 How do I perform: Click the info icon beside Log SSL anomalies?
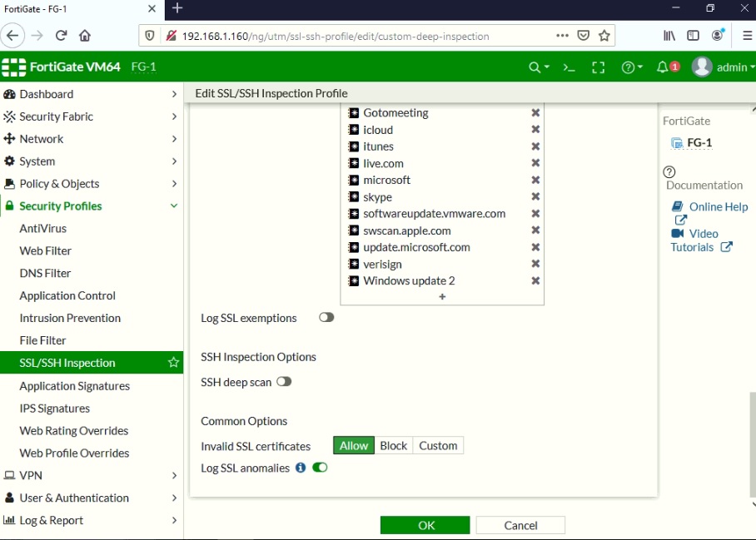pyautogui.click(x=300, y=468)
